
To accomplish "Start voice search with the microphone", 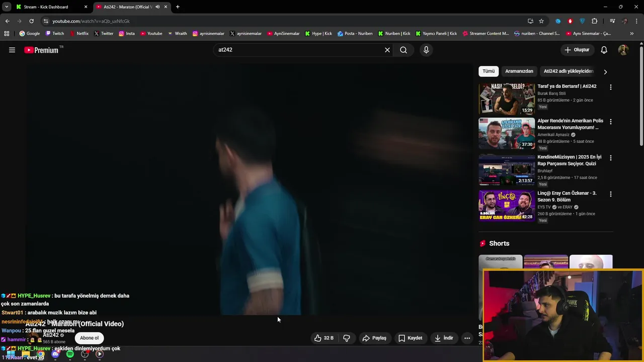I will [426, 50].
